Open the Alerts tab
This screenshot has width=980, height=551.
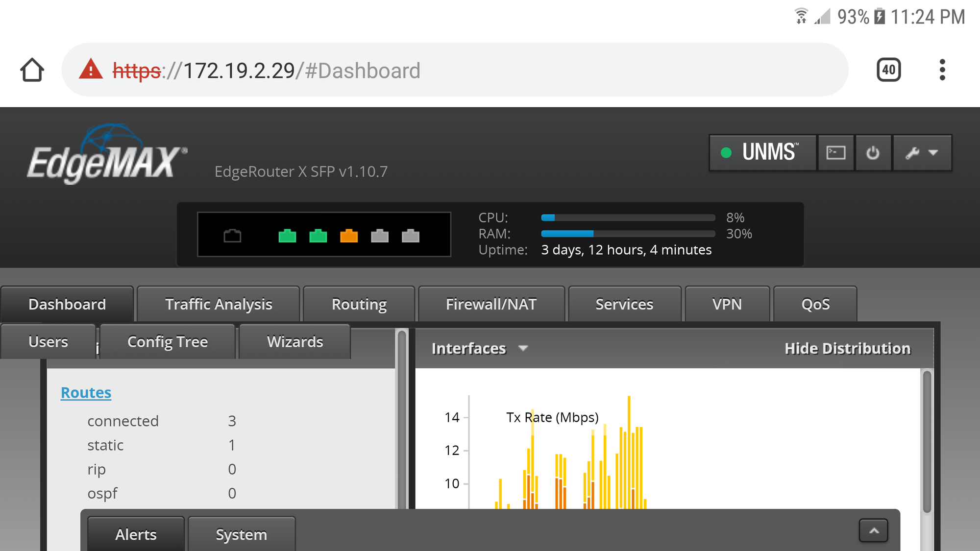[136, 534]
